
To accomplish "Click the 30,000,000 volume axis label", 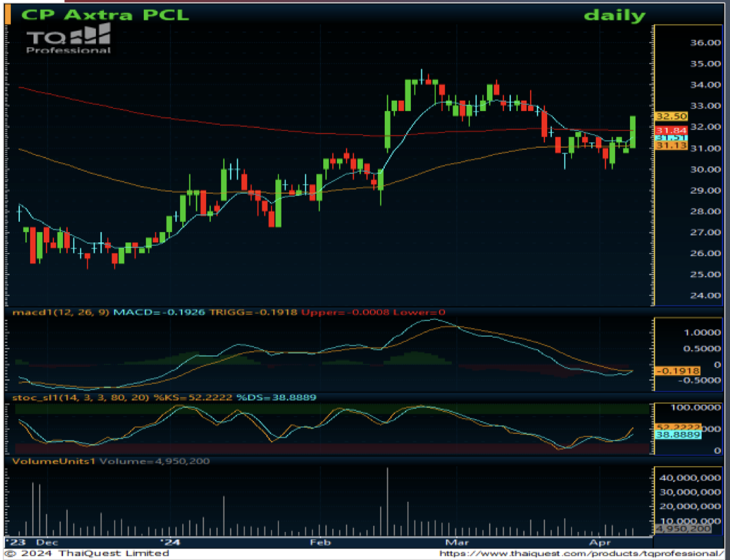I will click(692, 492).
